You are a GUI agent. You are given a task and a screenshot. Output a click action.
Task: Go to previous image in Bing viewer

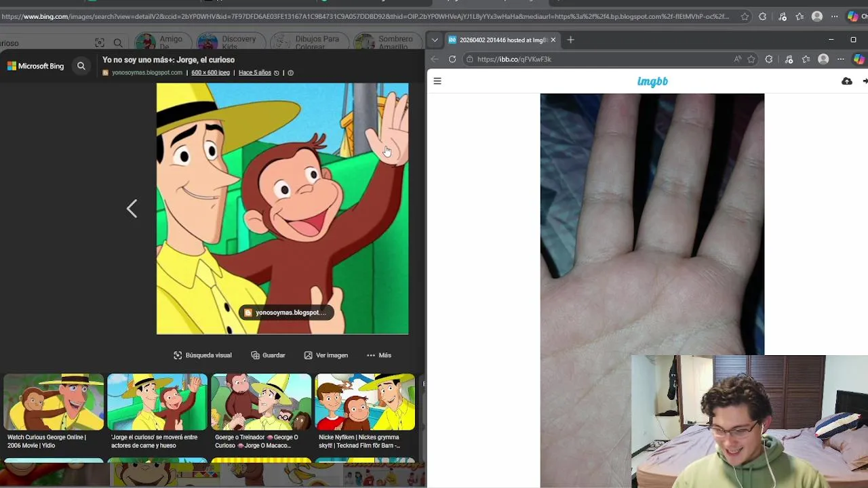[x=132, y=209]
